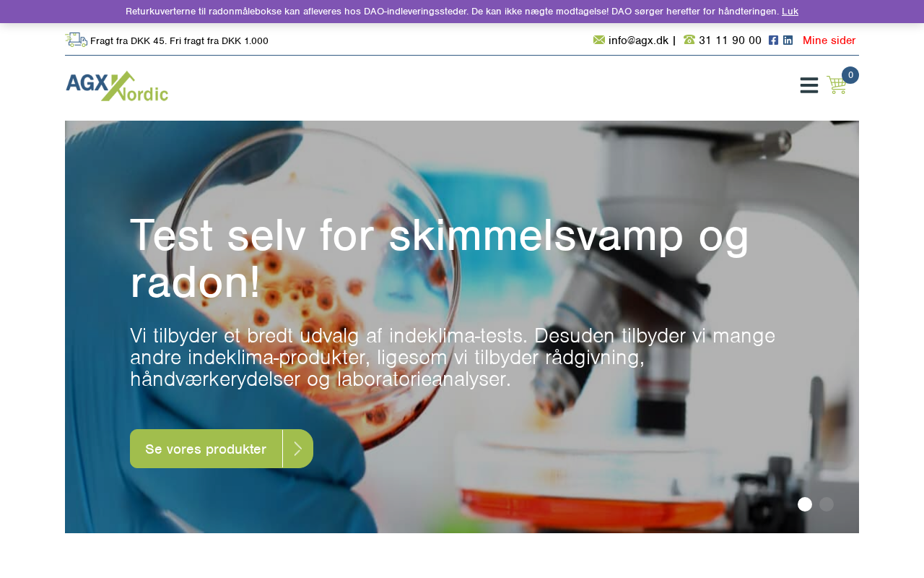The image size is (924, 578).
Task: Click the arrow on Se vores produkter
Action: pyautogui.click(x=298, y=449)
